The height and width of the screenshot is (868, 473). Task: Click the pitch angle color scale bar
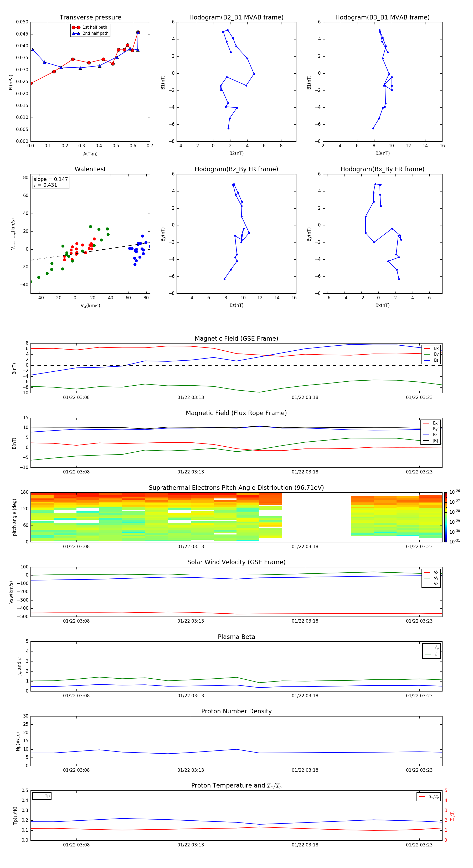tap(445, 517)
